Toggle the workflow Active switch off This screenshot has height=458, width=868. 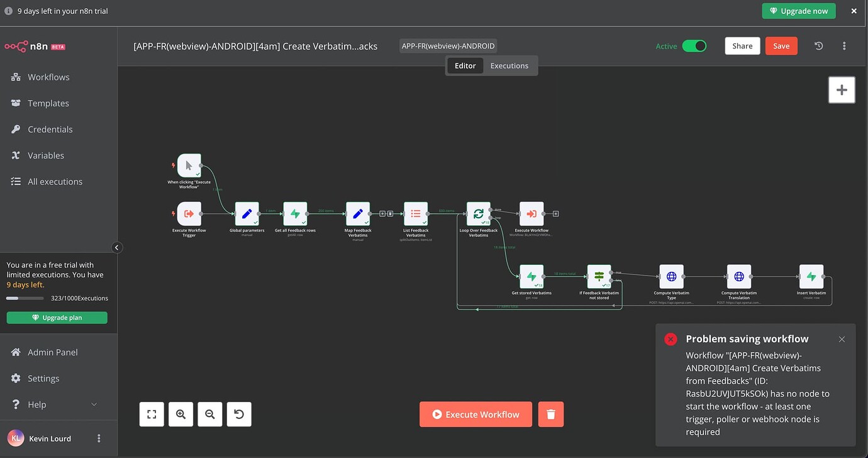coord(694,45)
